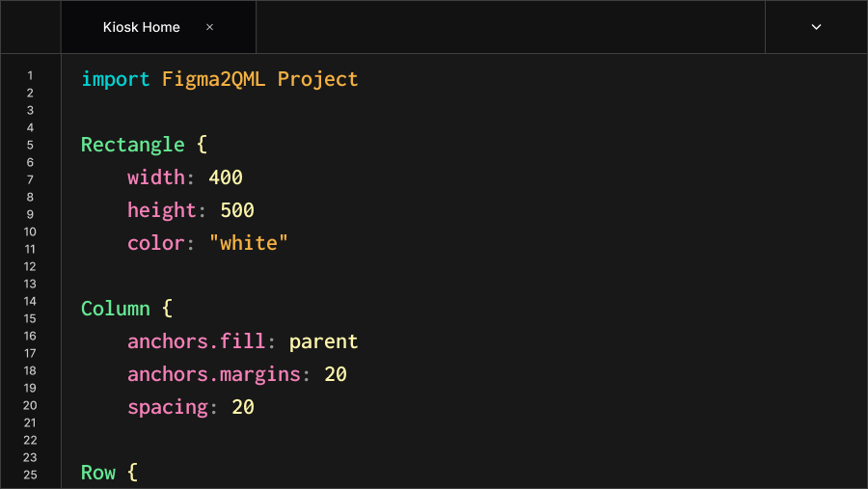Click line number 25 in the gutter
868x489 pixels.
click(x=30, y=475)
